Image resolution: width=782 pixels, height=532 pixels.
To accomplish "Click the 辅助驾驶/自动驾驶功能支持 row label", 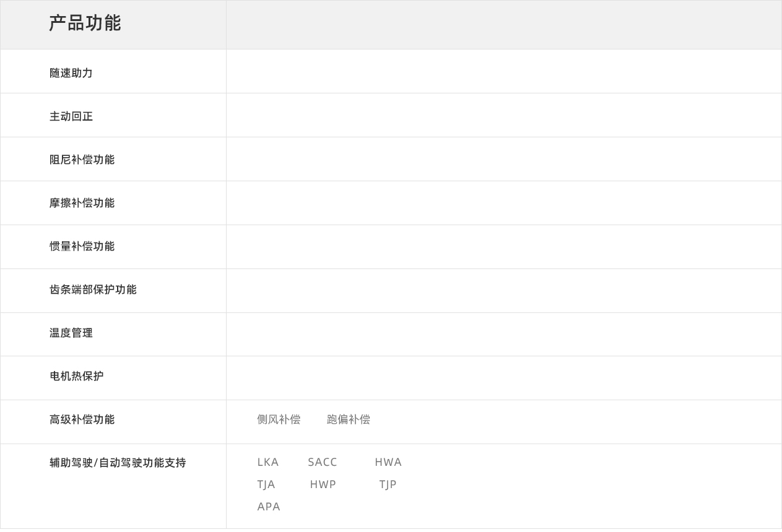I will pyautogui.click(x=118, y=463).
